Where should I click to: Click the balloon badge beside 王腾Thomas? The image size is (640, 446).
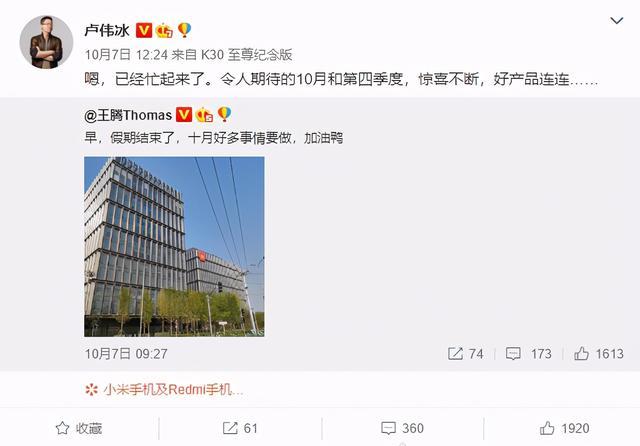[224, 114]
